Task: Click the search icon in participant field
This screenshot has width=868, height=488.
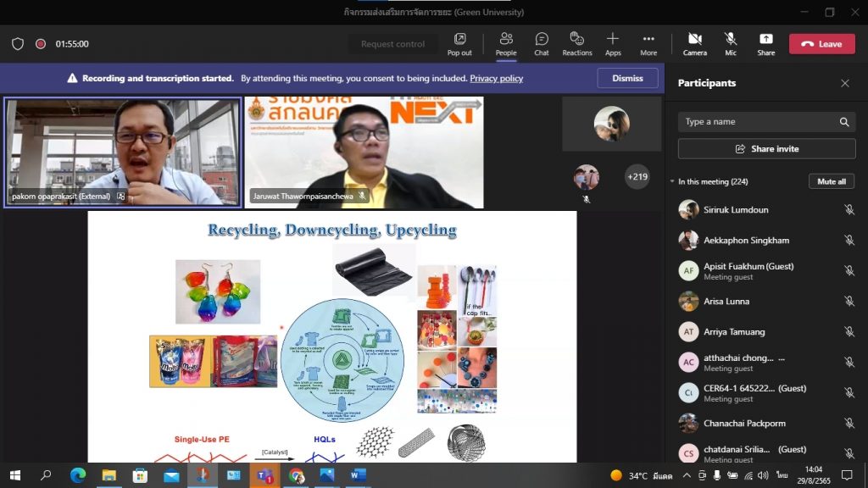Action: coord(844,122)
